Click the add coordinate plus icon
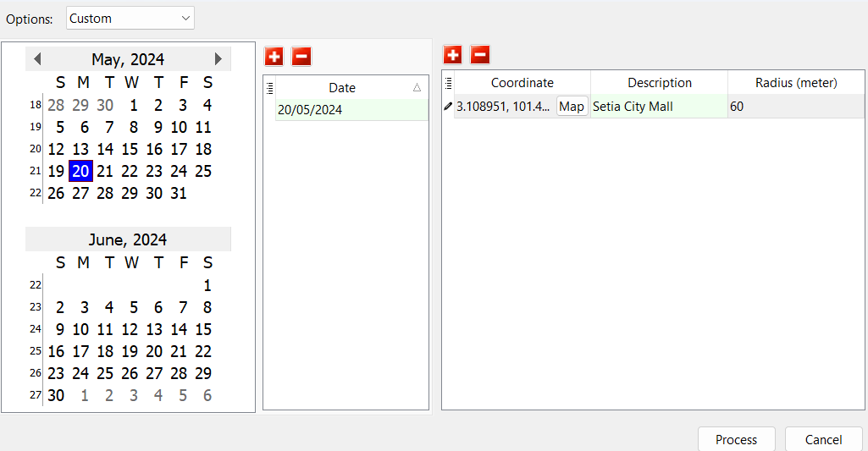The height and width of the screenshot is (451, 868). click(453, 55)
